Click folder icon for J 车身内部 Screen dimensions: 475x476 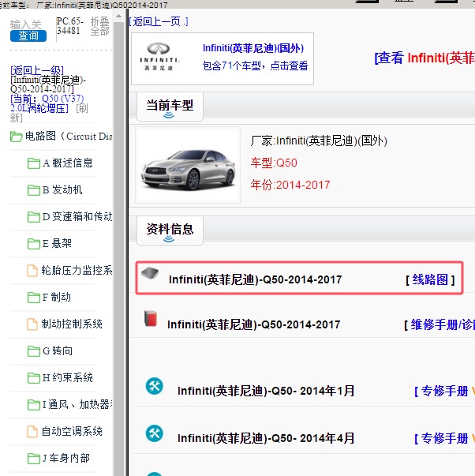(x=34, y=458)
